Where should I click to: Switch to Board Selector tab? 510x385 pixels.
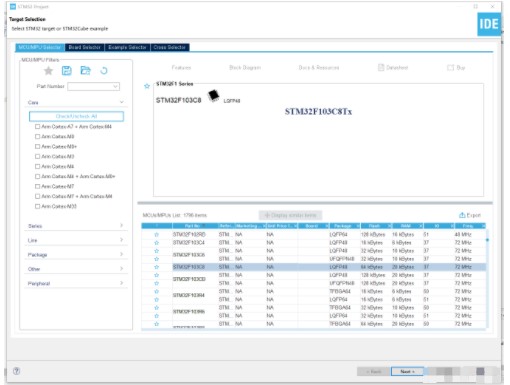point(85,47)
